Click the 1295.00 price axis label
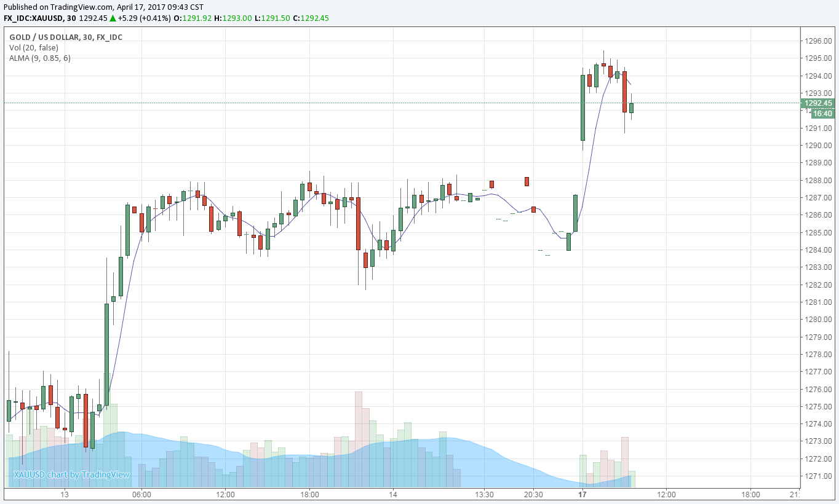The height and width of the screenshot is (504, 839). pos(818,58)
